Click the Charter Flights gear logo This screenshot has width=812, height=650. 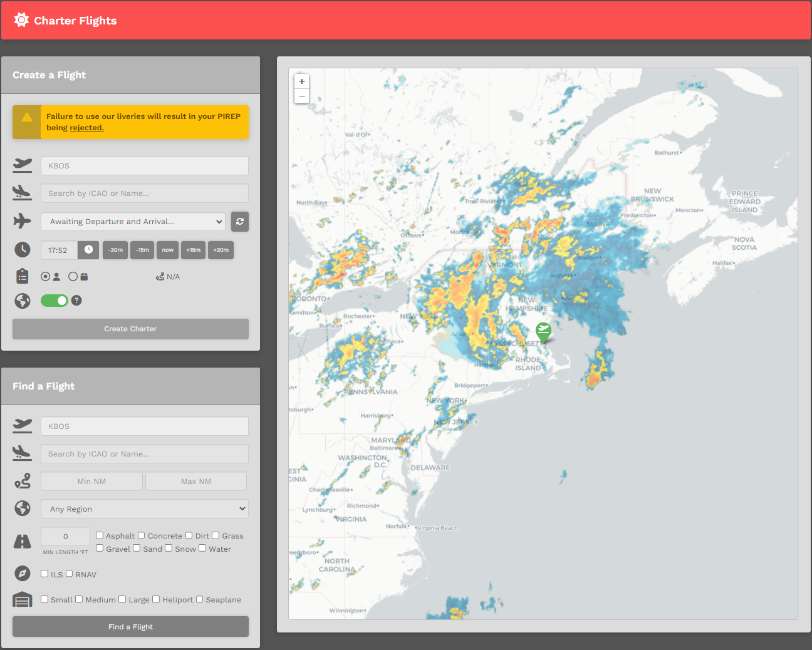(21, 20)
